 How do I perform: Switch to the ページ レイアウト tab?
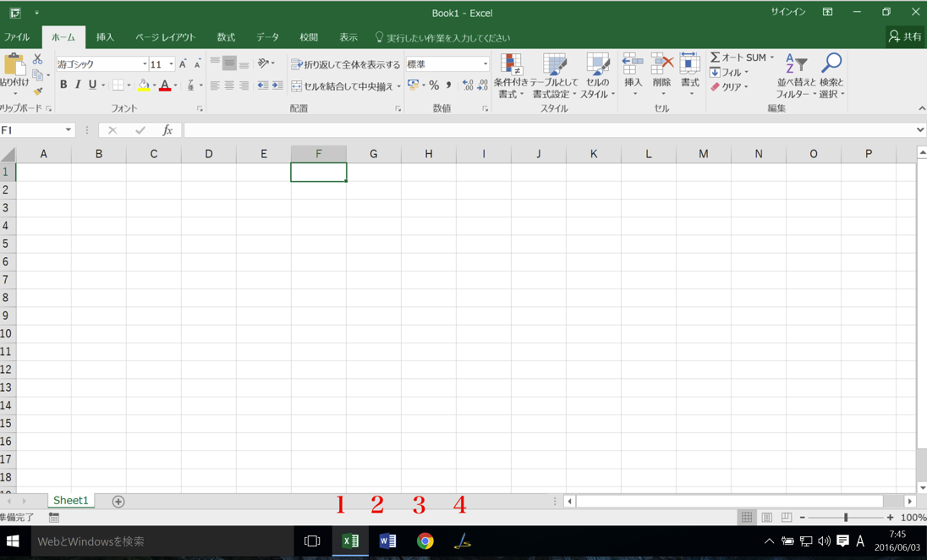click(166, 37)
